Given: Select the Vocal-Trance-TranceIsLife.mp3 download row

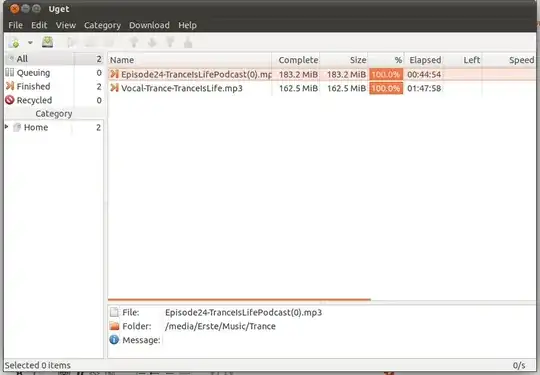Looking at the screenshot, I should coord(322,88).
